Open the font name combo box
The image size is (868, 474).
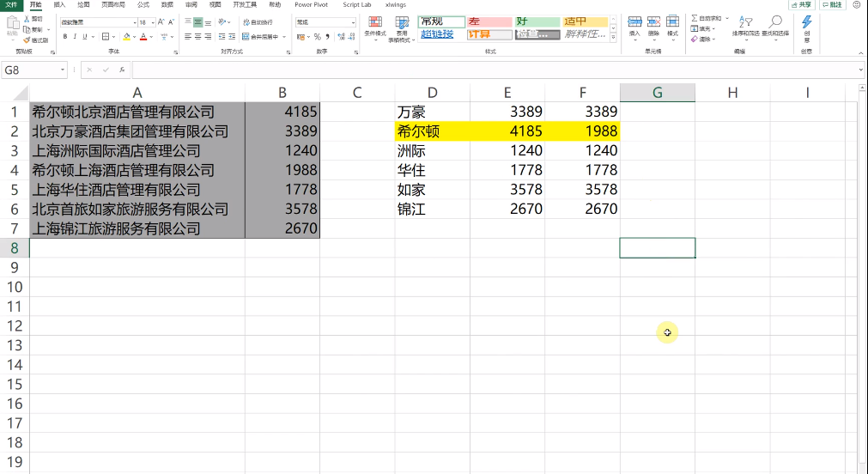coord(99,22)
